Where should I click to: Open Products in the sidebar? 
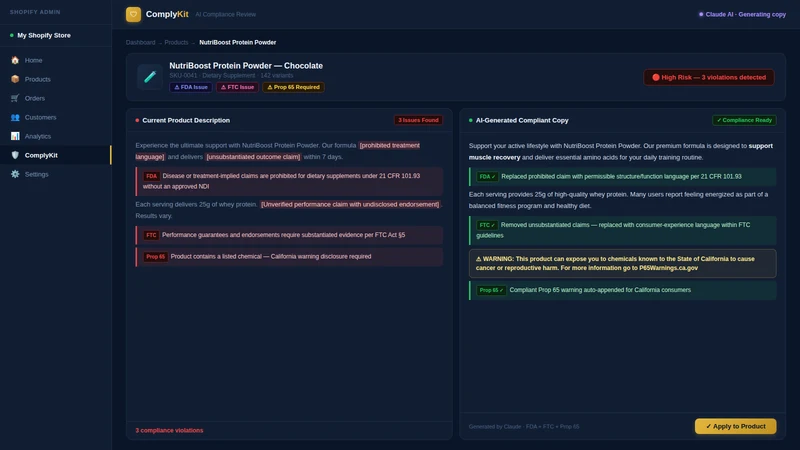pos(56,79)
